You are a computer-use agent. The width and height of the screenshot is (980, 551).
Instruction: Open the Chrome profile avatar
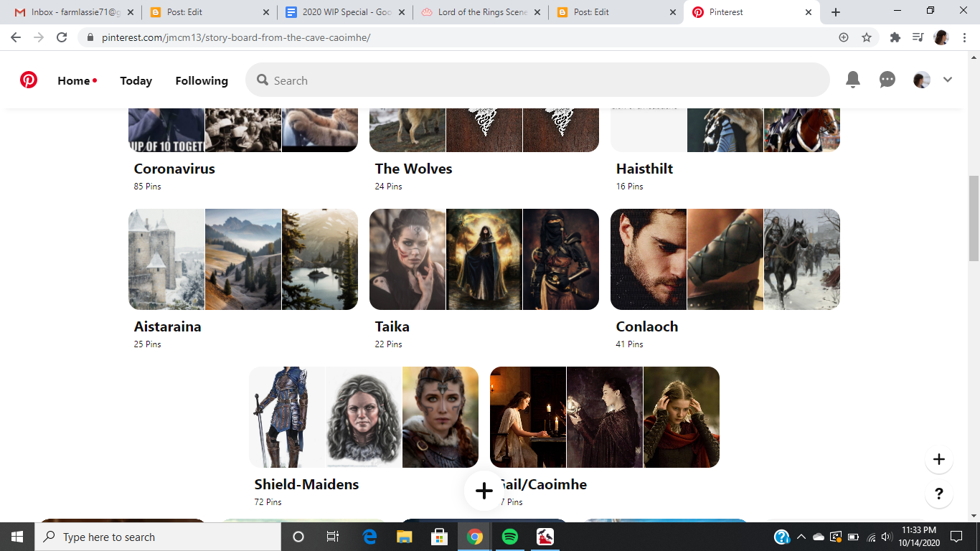tap(941, 37)
